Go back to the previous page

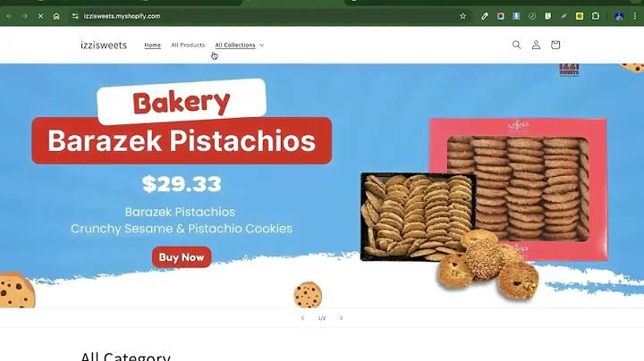pyautogui.click(x=9, y=16)
